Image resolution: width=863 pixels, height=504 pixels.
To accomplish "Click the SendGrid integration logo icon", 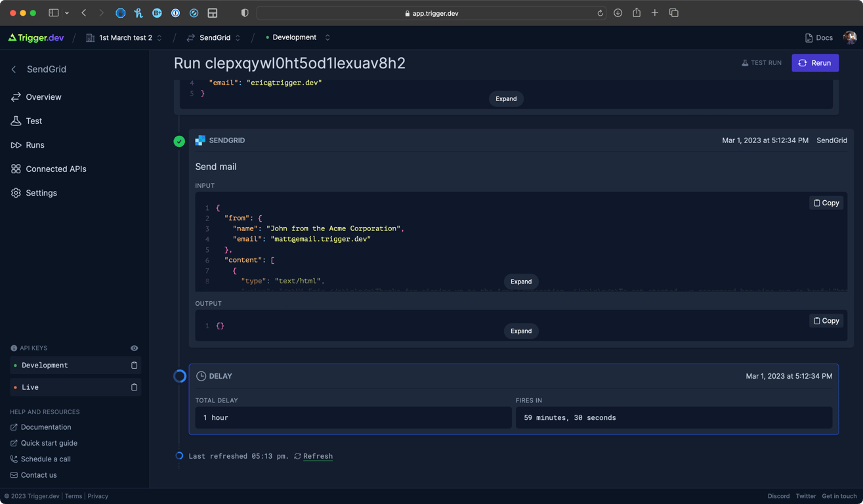I will click(x=200, y=140).
